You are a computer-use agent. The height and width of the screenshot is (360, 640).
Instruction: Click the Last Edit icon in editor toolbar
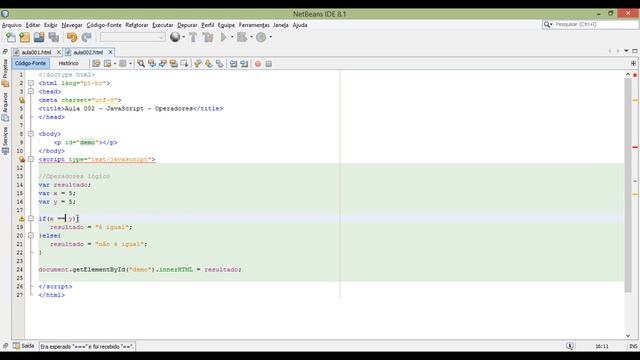[x=96, y=64]
